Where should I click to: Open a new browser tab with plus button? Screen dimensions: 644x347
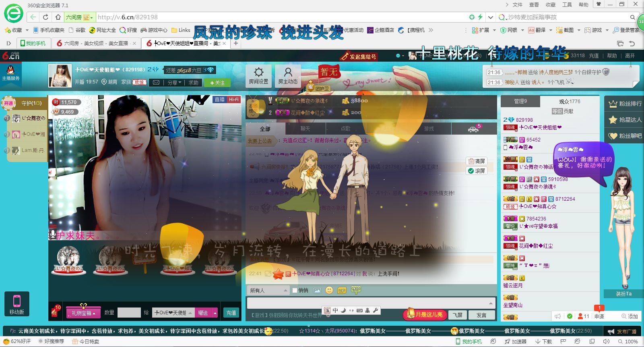point(236,43)
